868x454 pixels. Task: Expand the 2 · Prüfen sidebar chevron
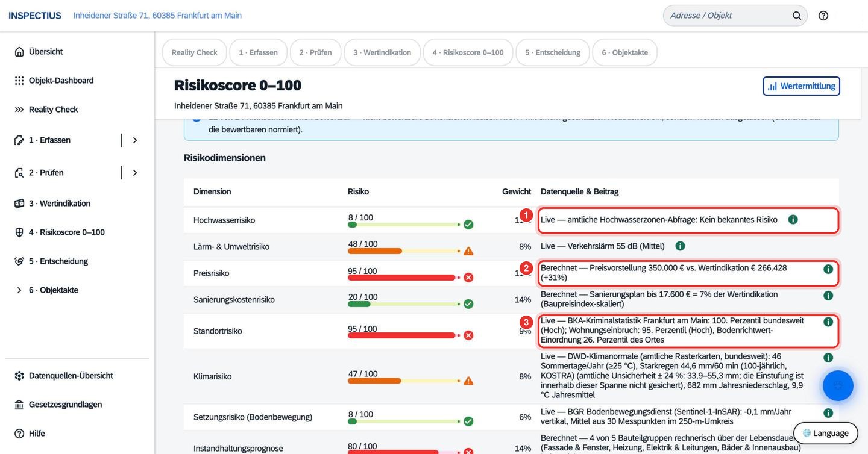[135, 173]
